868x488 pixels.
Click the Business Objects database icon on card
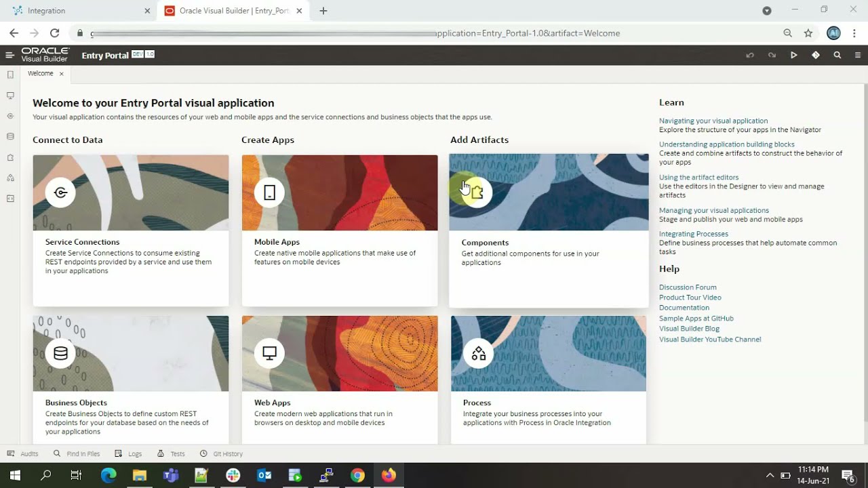(60, 353)
